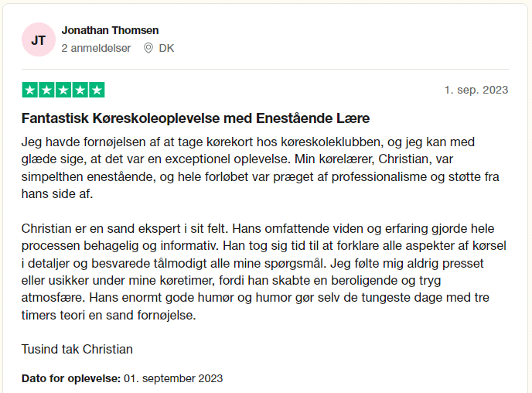The width and height of the screenshot is (532, 393).
Task: Click the sentence "Christian er en sand ekspert"
Action: 124,229
